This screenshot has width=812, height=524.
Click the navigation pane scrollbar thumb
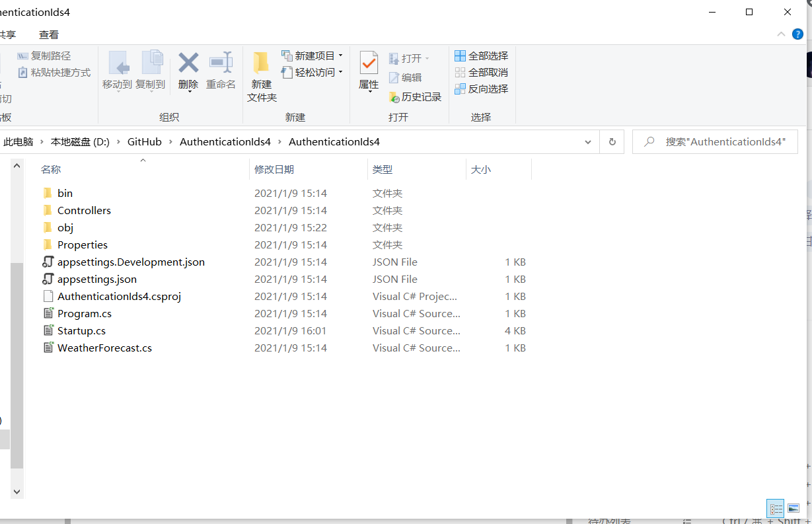17,365
